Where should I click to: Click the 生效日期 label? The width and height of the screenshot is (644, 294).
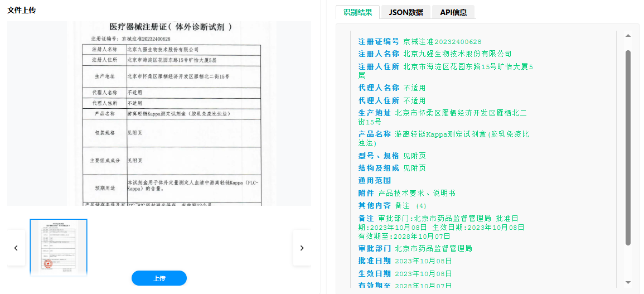(375, 273)
